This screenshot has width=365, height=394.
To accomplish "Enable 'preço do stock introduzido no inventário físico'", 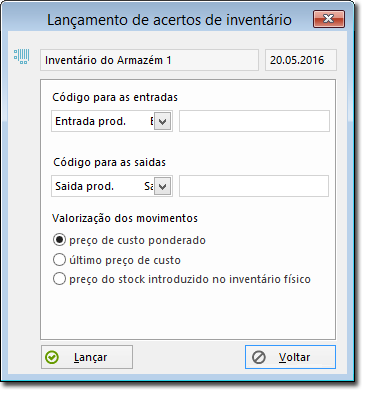I will tap(59, 279).
